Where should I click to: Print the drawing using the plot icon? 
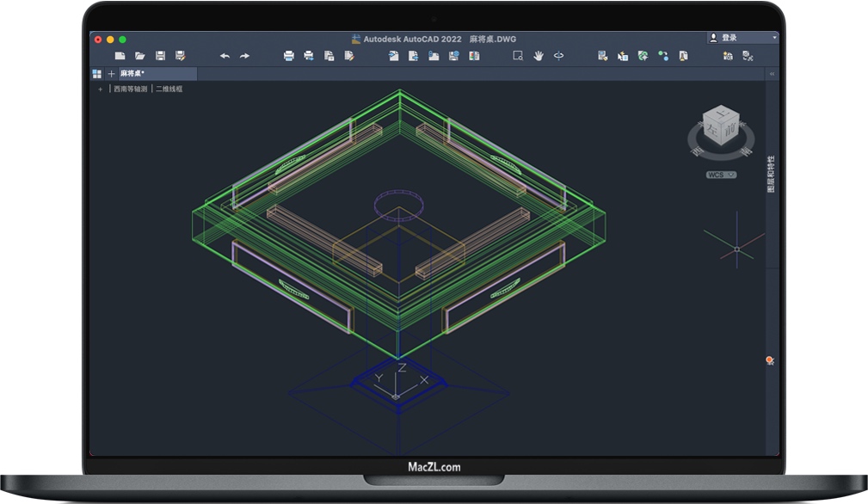pos(288,56)
